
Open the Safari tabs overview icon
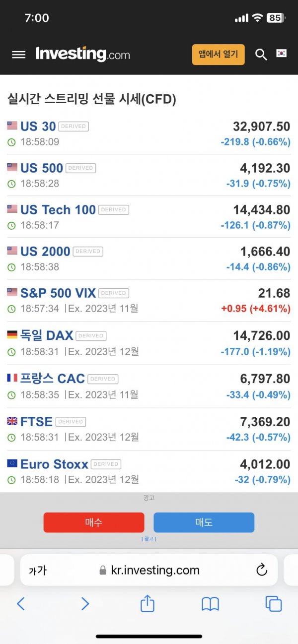[x=274, y=604]
